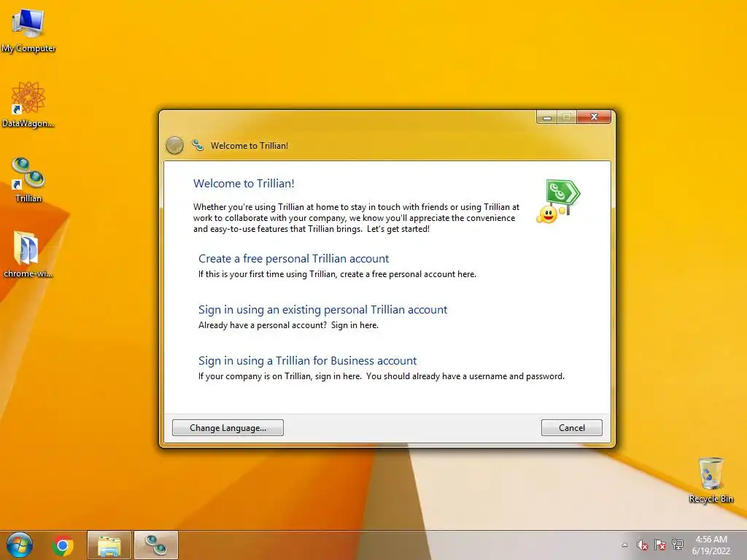Open the Action Center flag icon
Screen dimensions: 747x560
[659, 545]
